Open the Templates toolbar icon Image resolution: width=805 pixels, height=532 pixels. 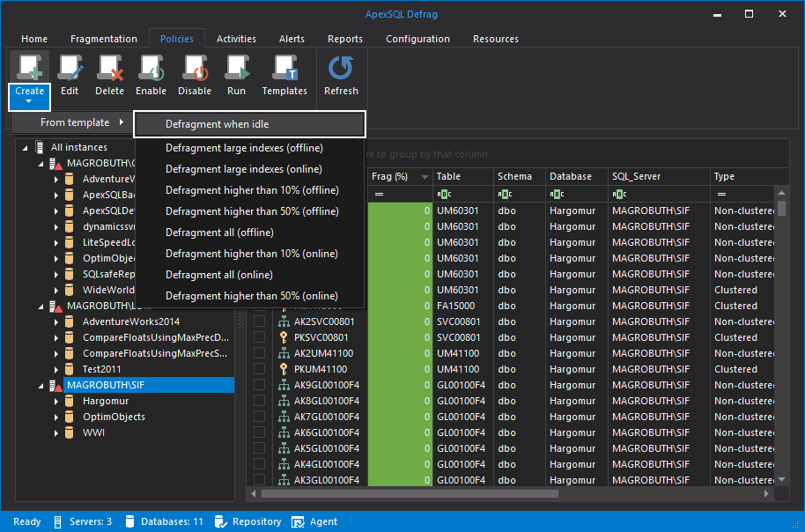(x=284, y=69)
